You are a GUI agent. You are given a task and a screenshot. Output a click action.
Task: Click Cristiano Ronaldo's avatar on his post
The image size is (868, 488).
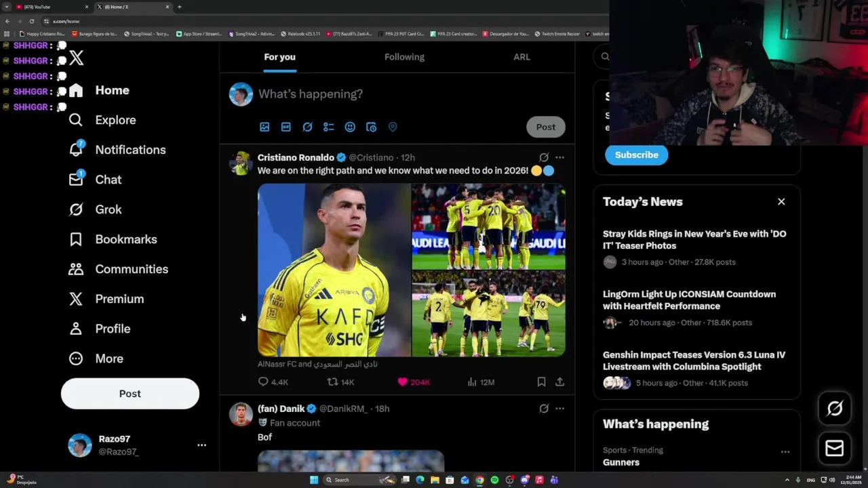click(x=241, y=163)
